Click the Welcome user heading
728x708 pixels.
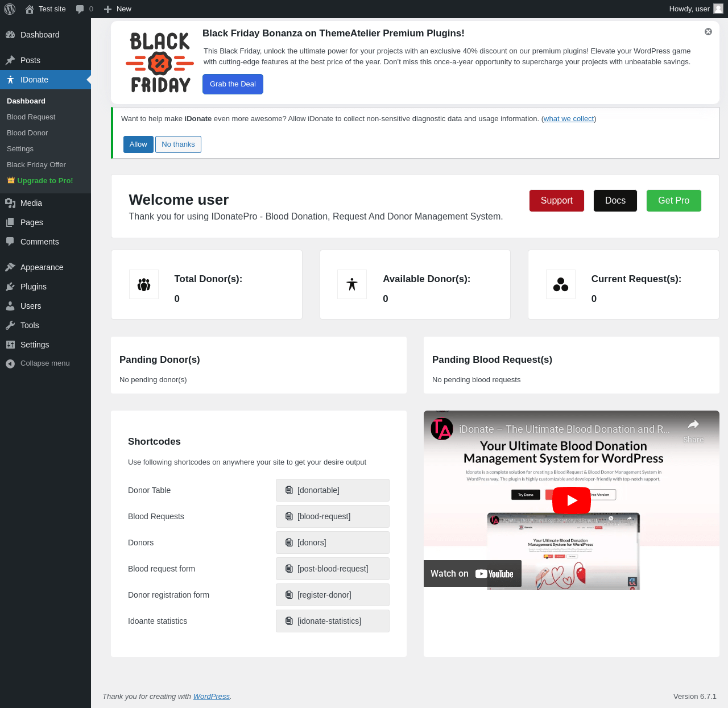pos(179,200)
